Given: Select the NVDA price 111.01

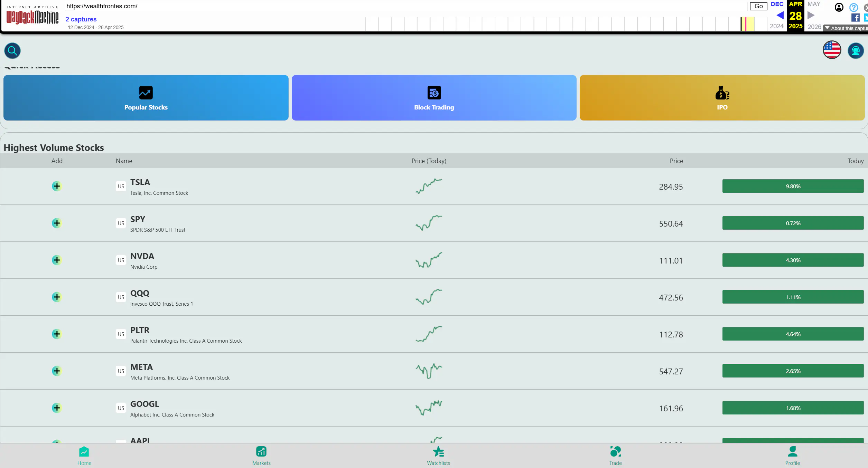Looking at the screenshot, I should pos(671,261).
